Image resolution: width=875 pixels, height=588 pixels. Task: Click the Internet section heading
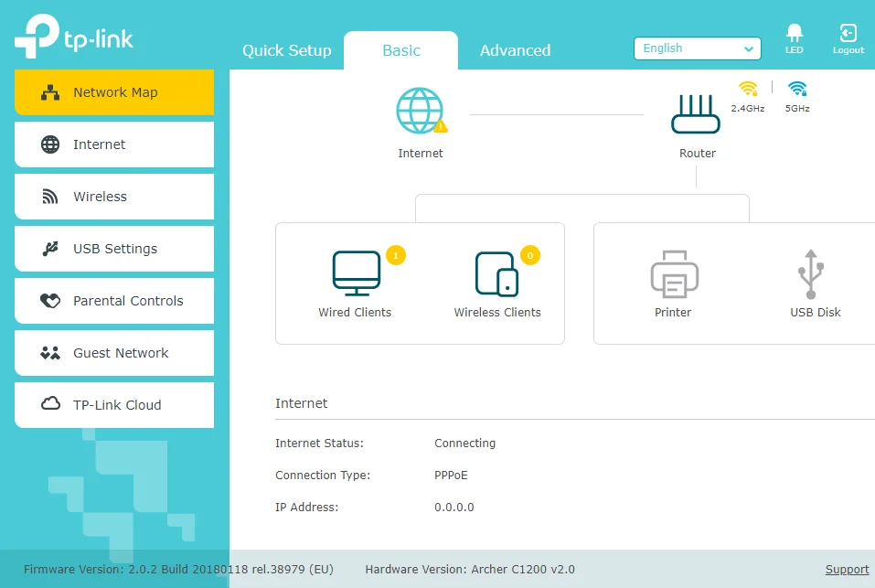(302, 403)
